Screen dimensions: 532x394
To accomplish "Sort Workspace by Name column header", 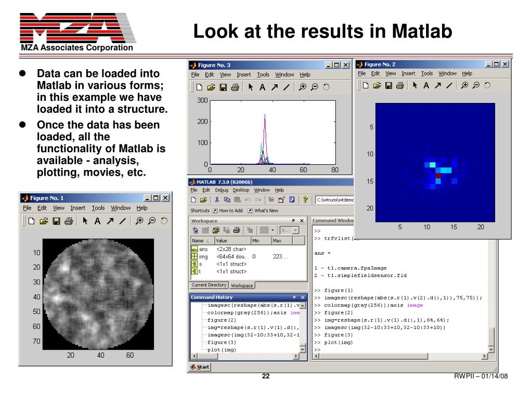I will (x=203, y=241).
